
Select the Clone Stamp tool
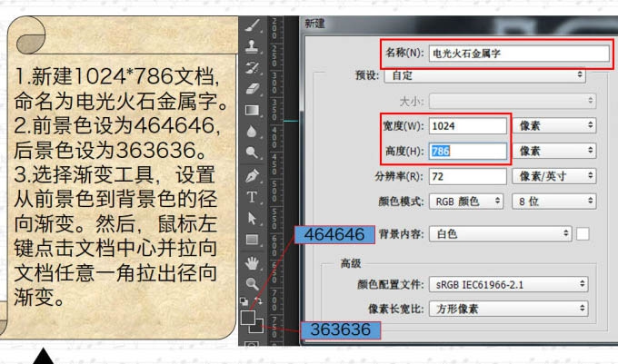click(x=253, y=46)
